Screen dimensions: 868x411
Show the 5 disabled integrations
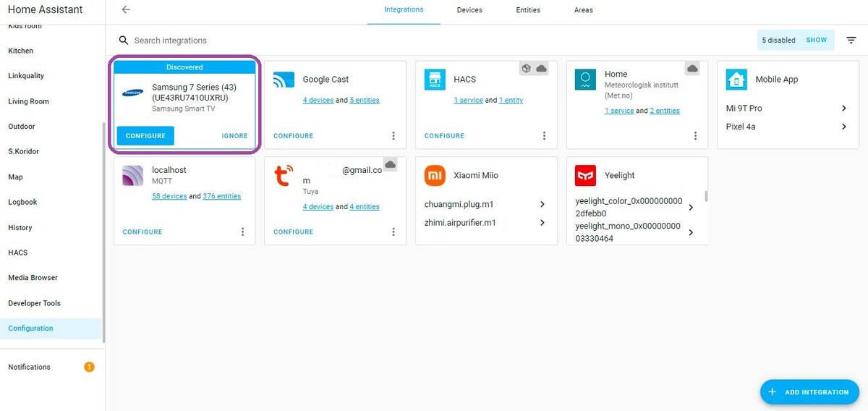[817, 41]
